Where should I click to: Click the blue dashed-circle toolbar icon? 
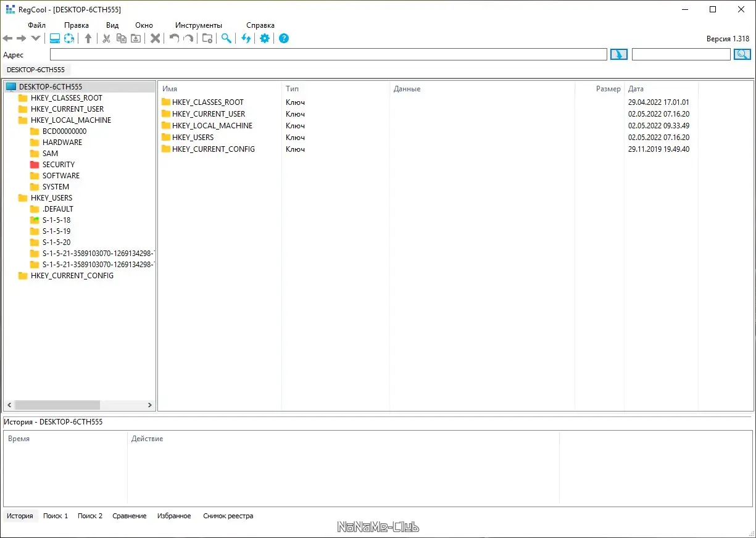point(69,38)
